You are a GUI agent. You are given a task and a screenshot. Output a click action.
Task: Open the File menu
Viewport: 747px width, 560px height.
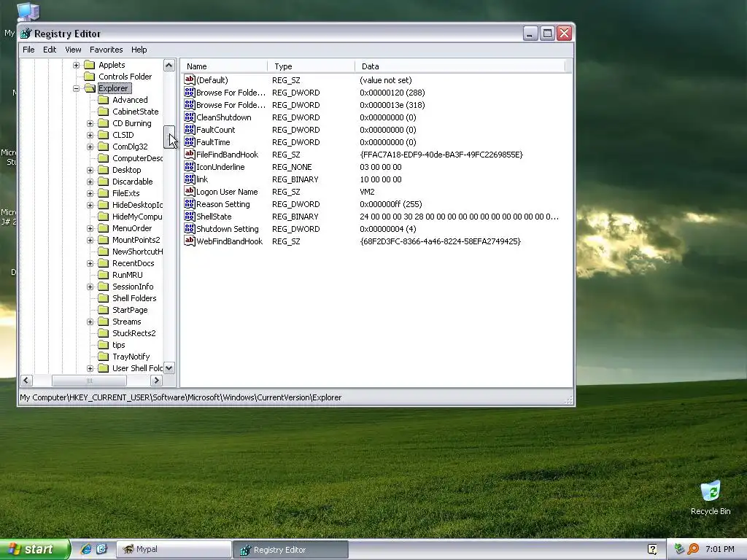point(28,50)
